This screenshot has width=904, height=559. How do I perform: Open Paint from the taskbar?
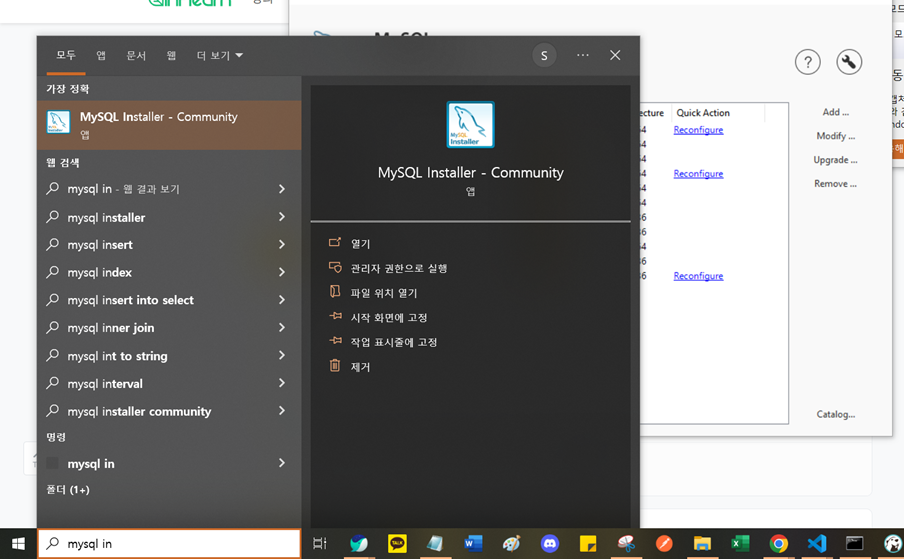click(x=511, y=543)
